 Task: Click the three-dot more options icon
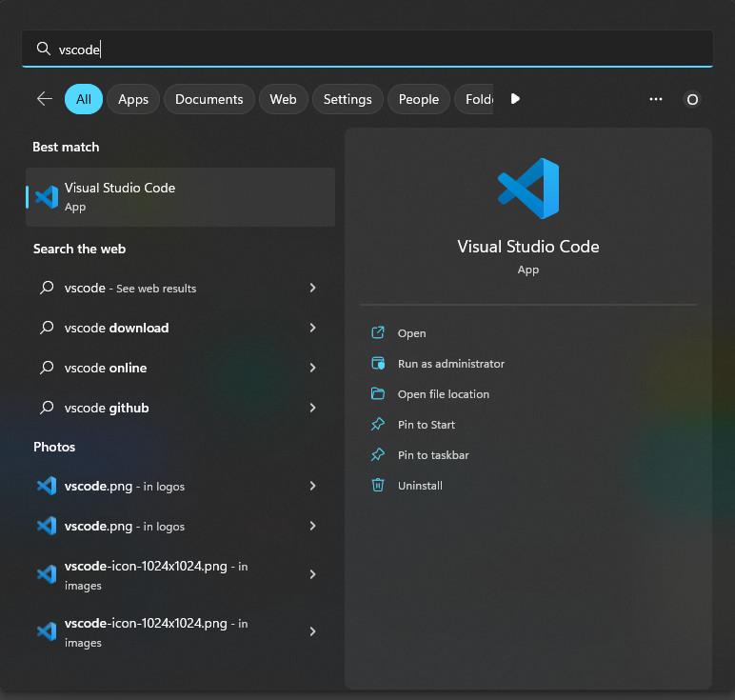tap(655, 99)
